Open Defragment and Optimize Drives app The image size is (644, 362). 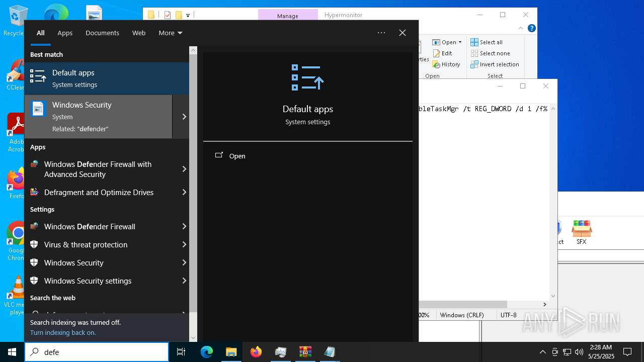(x=101, y=192)
